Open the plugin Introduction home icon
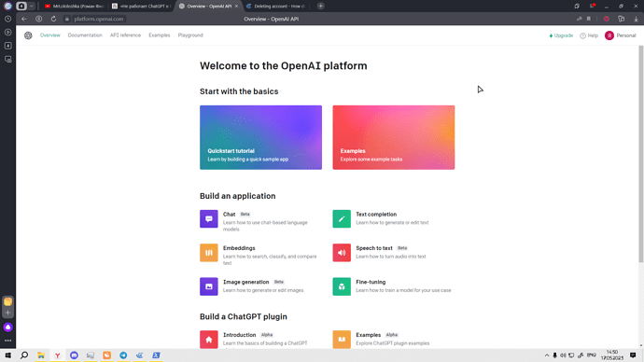The height and width of the screenshot is (362, 644). pyautogui.click(x=209, y=340)
